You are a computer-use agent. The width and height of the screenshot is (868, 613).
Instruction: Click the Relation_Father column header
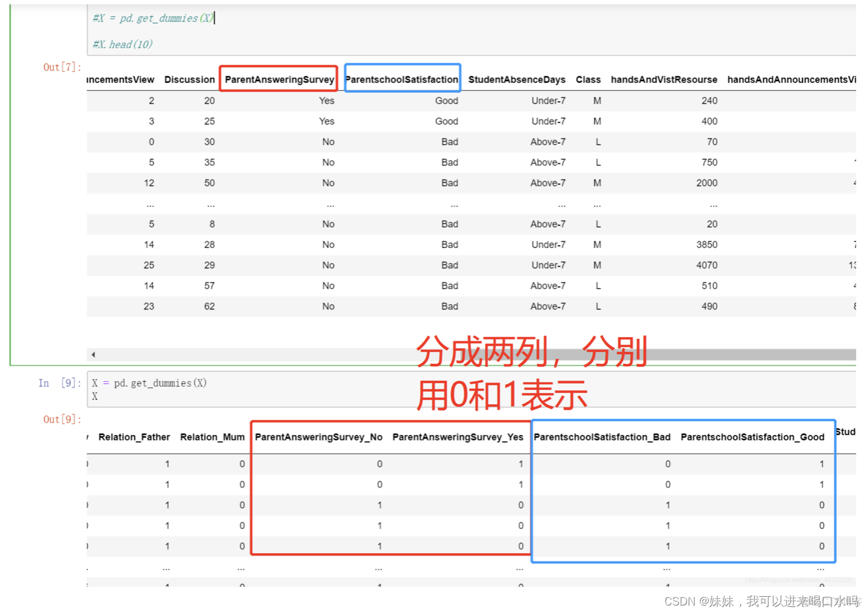(134, 437)
